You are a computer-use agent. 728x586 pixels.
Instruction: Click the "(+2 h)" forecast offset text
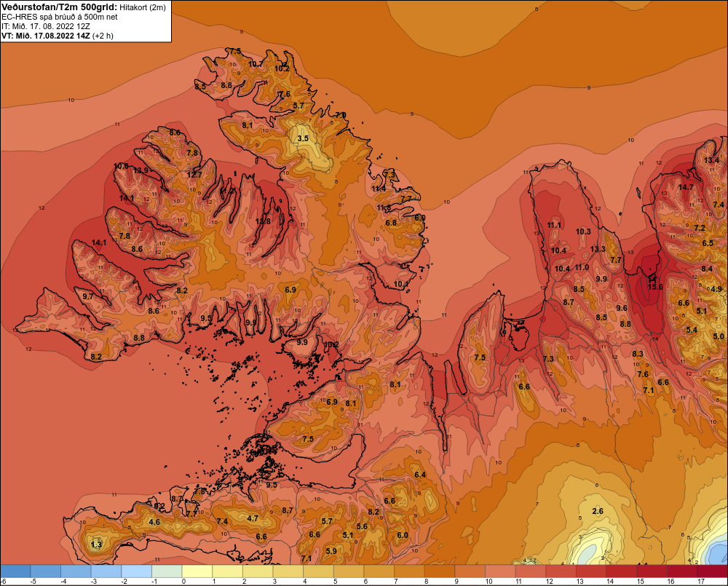click(103, 36)
